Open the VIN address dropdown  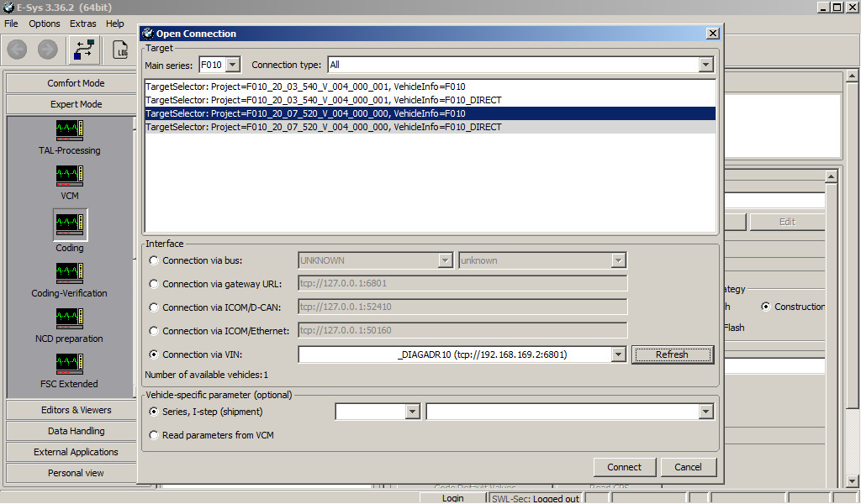tap(620, 354)
